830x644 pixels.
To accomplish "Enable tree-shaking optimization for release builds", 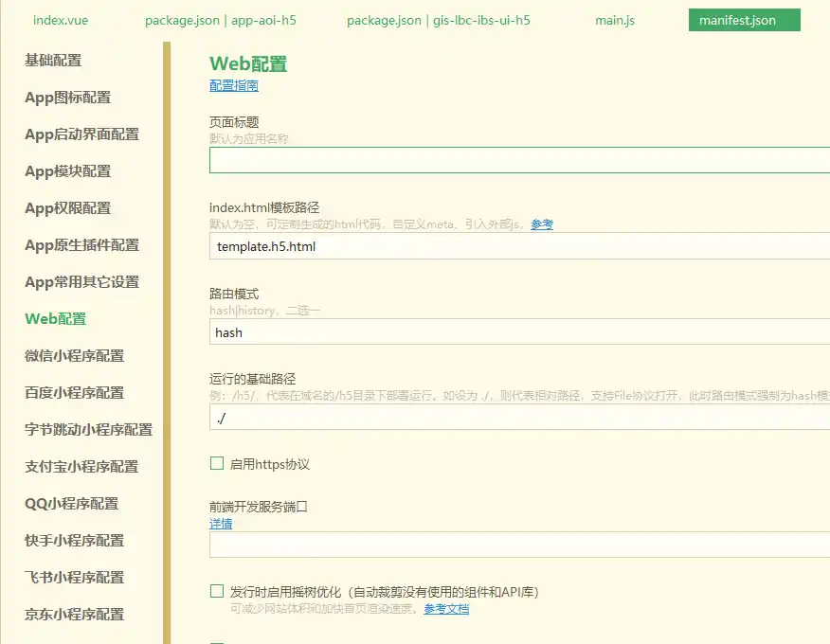I will [217, 591].
